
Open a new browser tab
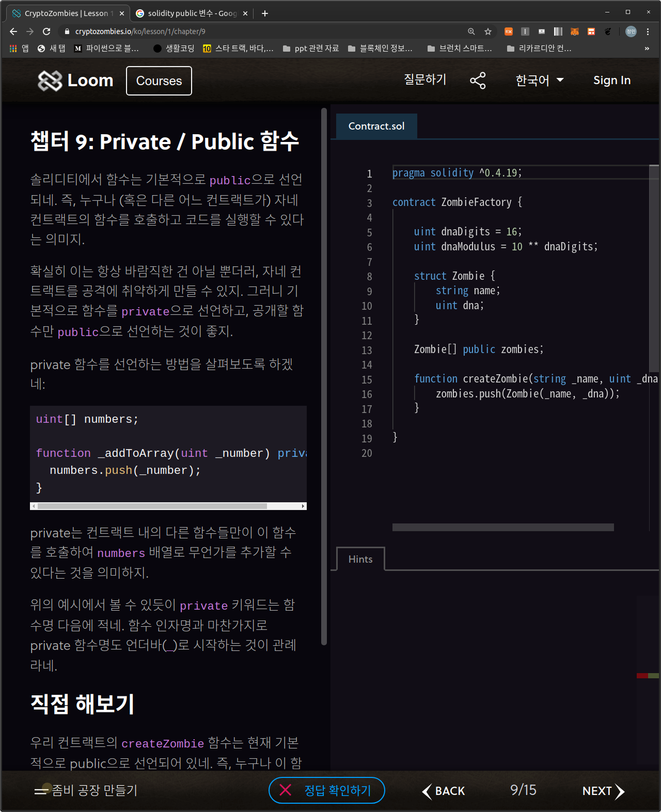click(x=265, y=13)
